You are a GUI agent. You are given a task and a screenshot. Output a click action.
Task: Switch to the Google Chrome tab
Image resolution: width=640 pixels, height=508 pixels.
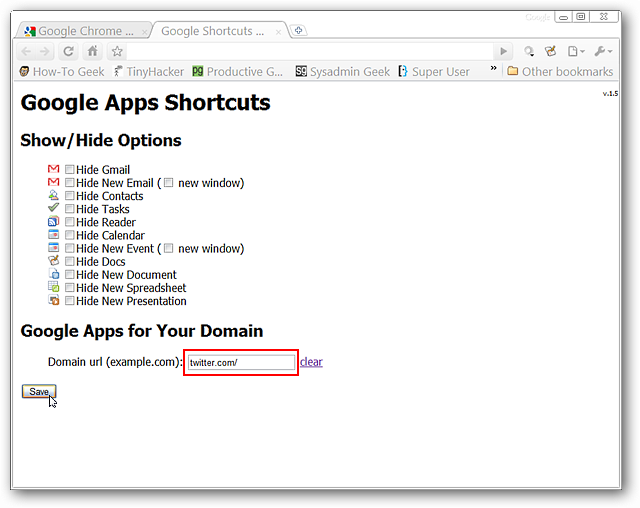pyautogui.click(x=84, y=31)
